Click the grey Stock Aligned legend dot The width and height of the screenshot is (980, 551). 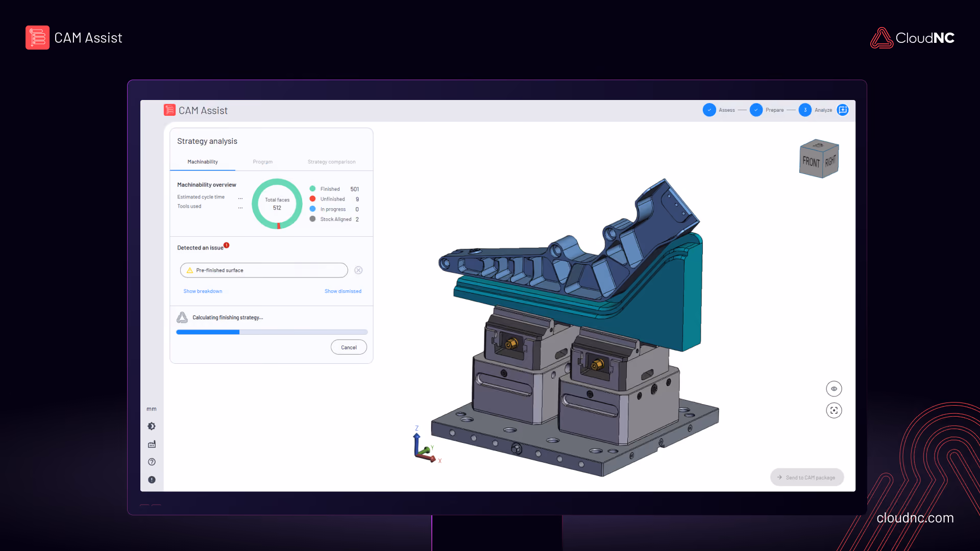pyautogui.click(x=312, y=219)
